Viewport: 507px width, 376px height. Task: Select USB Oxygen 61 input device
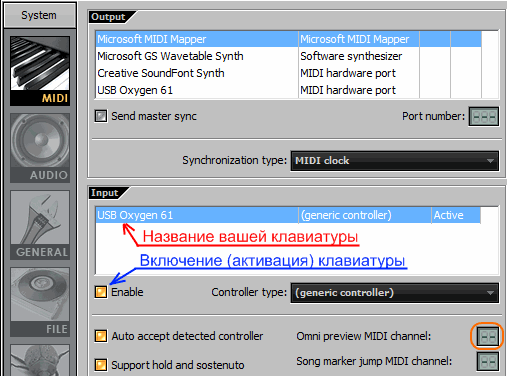[x=288, y=215]
